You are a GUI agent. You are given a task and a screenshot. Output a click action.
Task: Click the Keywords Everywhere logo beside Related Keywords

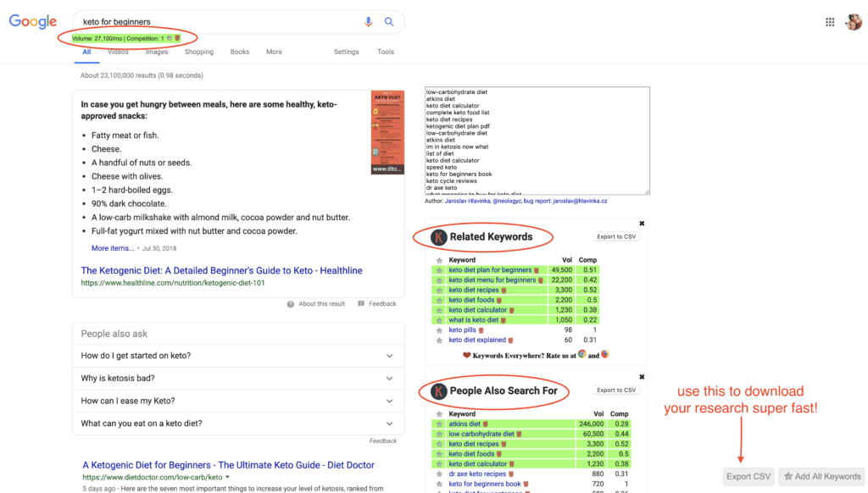point(438,237)
